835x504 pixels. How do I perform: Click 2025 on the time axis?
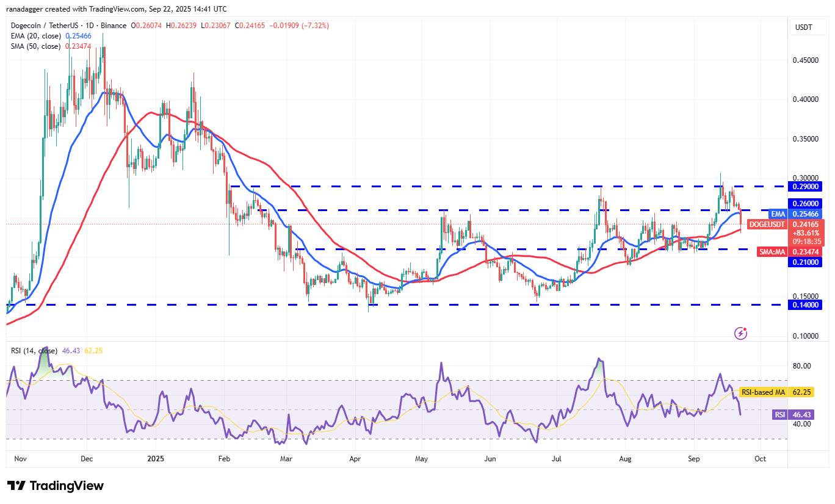156,458
